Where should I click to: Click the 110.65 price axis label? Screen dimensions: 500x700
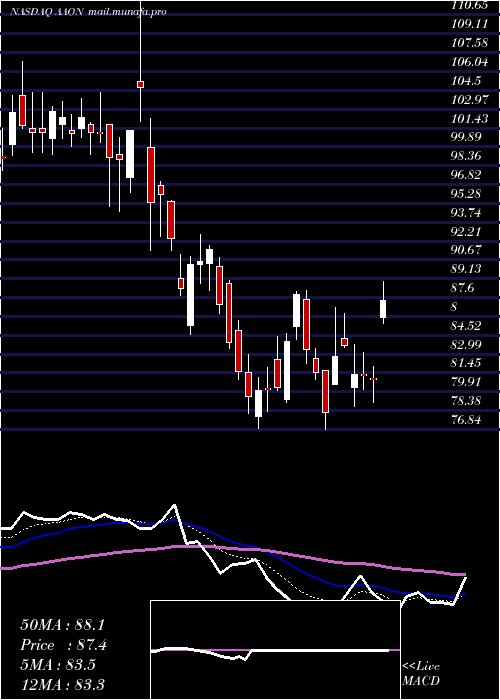(470, 5)
